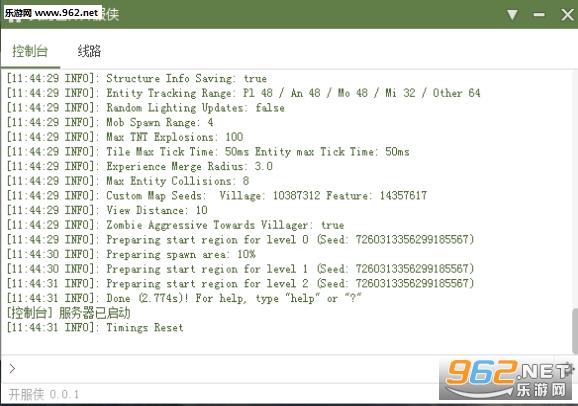Switch to the 线路 tab
The width and height of the screenshot is (578, 406).
tap(89, 51)
